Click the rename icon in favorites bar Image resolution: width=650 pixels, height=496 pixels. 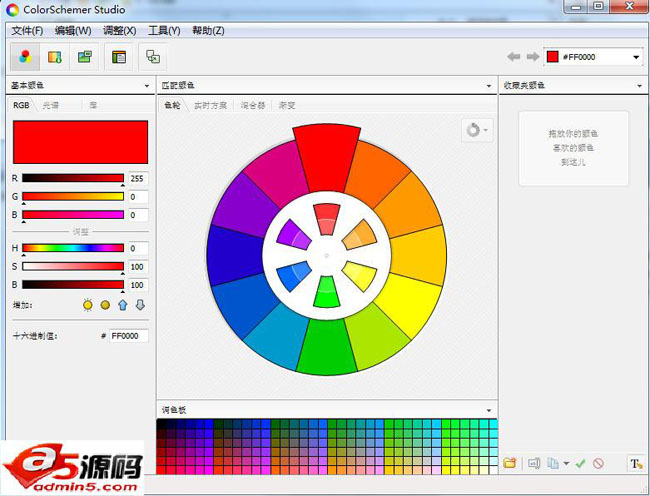pos(534,463)
